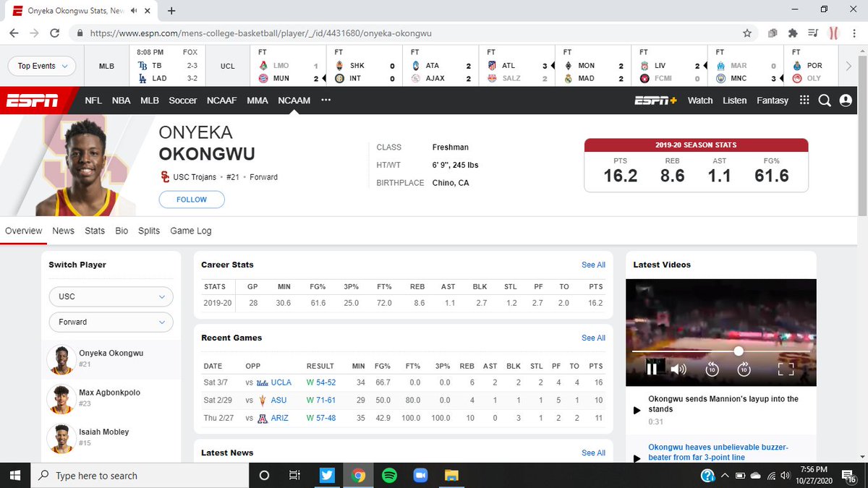Click the video progress slider handle

739,351
